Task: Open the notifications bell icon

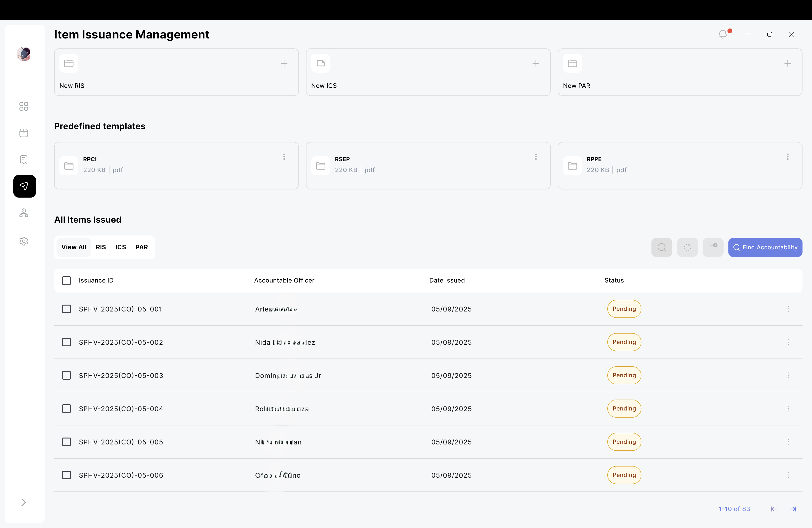Action: click(723, 34)
